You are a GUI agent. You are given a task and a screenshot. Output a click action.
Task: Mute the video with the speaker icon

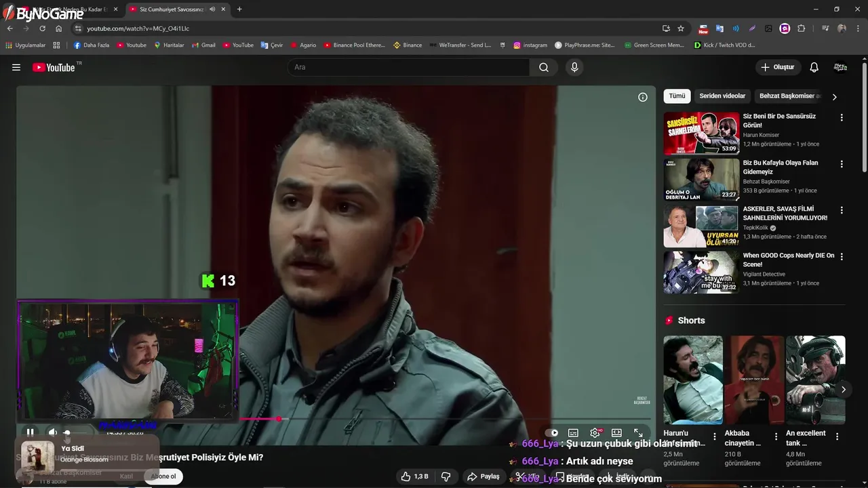tap(52, 432)
